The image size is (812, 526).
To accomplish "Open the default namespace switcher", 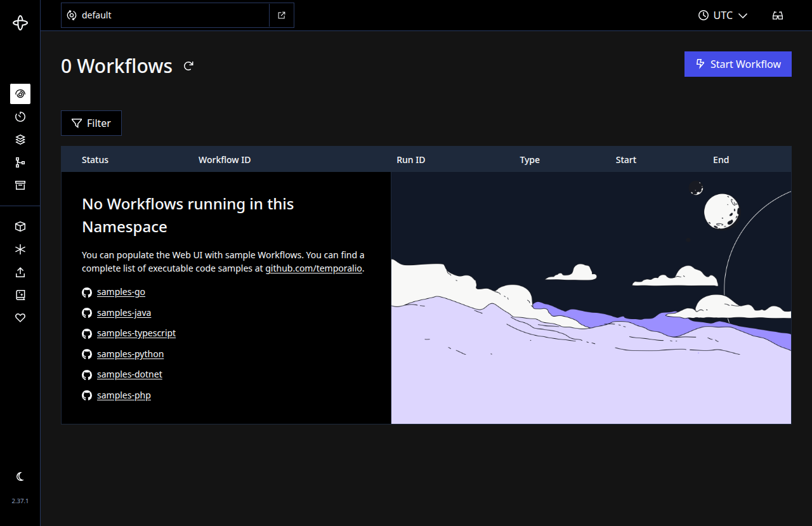I will coord(165,15).
